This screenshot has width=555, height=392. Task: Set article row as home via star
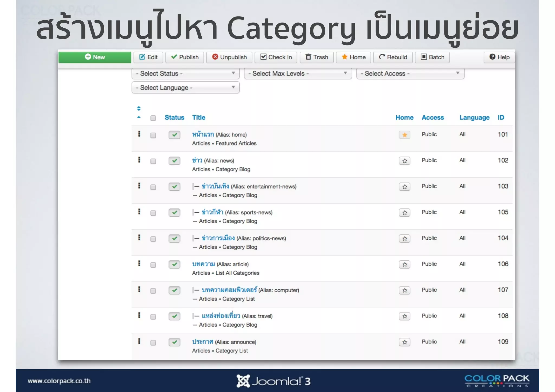click(x=405, y=264)
